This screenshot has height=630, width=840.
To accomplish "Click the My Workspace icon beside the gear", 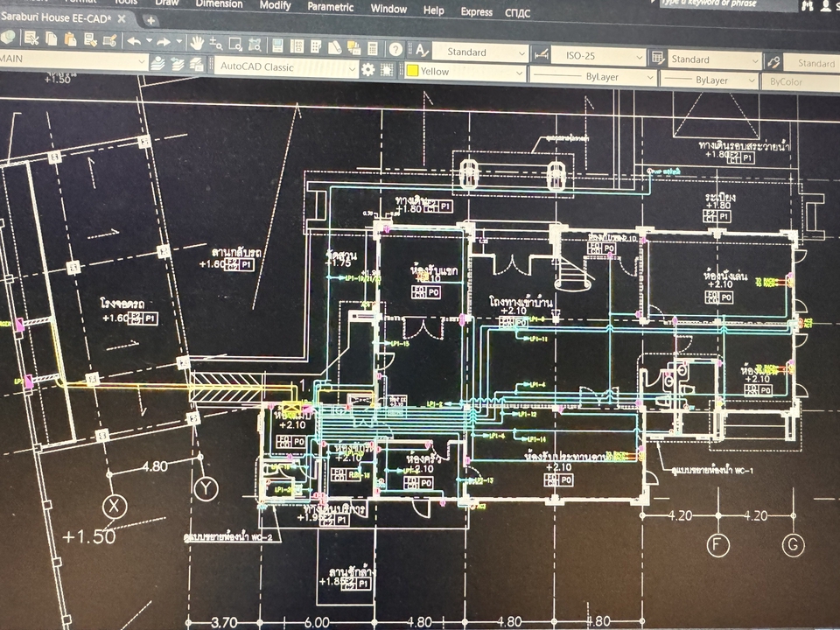I will coord(387,70).
